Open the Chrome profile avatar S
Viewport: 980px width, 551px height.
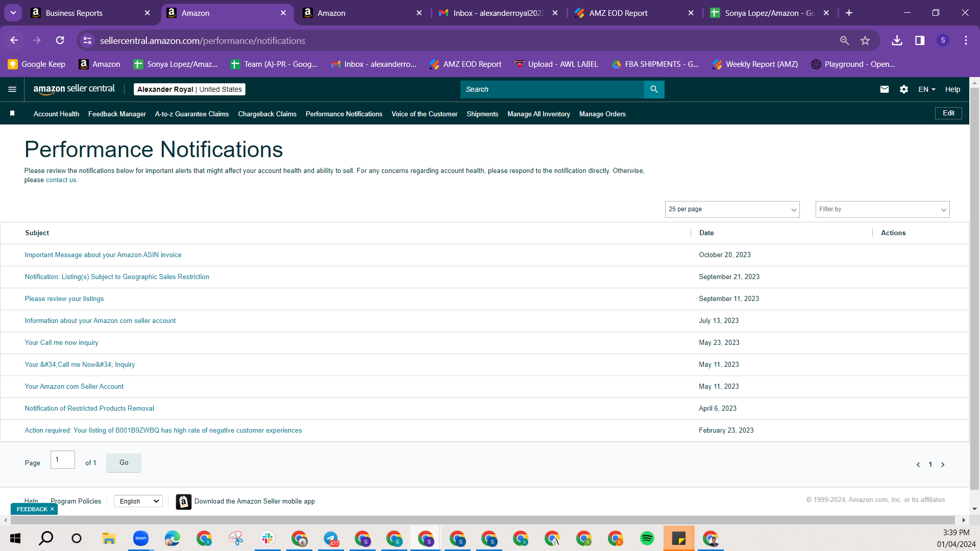pos(943,40)
